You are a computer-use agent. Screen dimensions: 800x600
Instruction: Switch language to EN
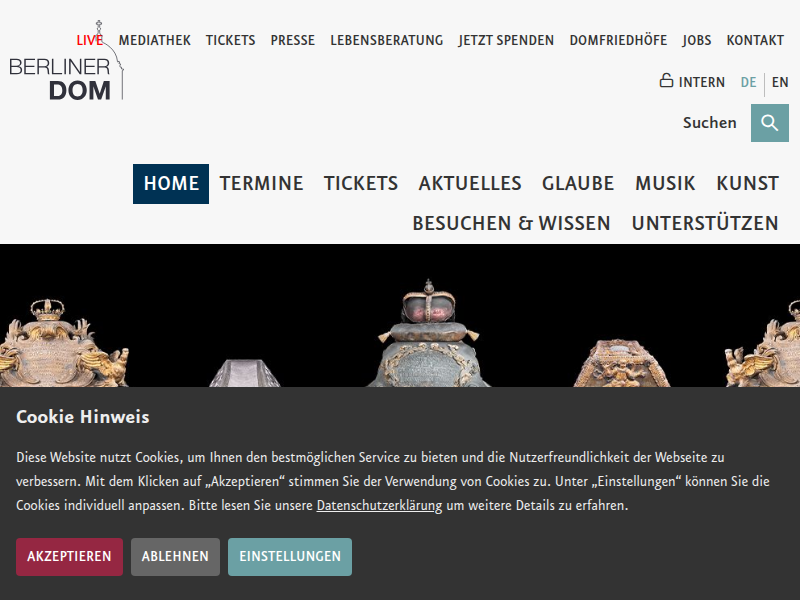pyautogui.click(x=780, y=82)
